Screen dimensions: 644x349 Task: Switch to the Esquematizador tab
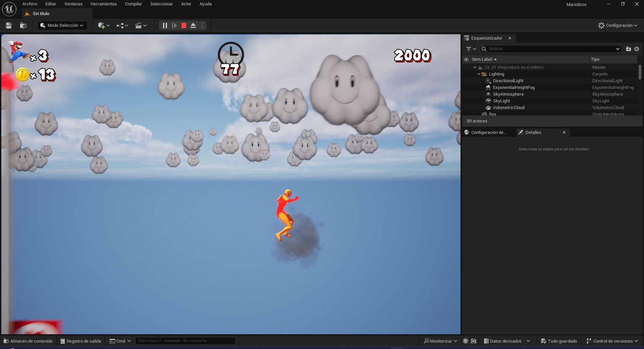[x=486, y=38]
